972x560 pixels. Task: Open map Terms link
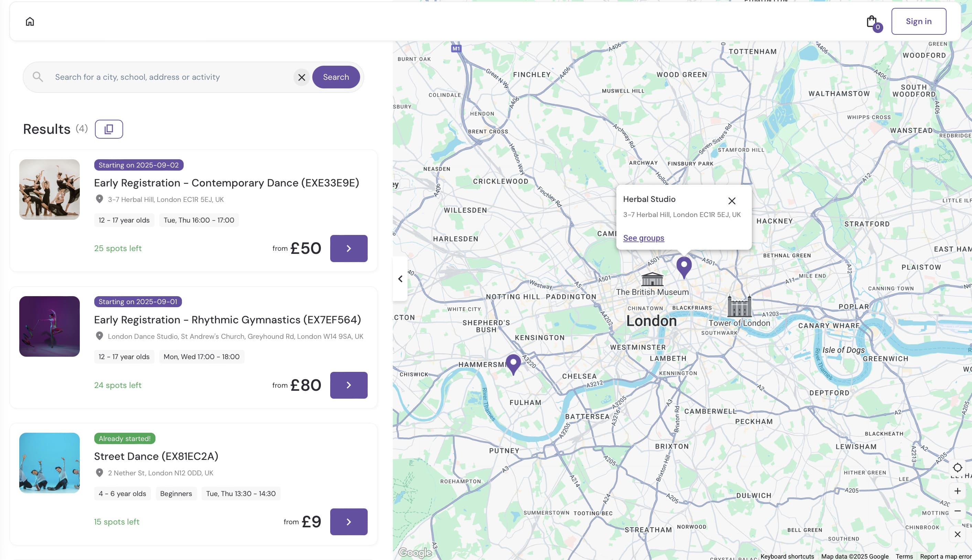pyautogui.click(x=904, y=557)
